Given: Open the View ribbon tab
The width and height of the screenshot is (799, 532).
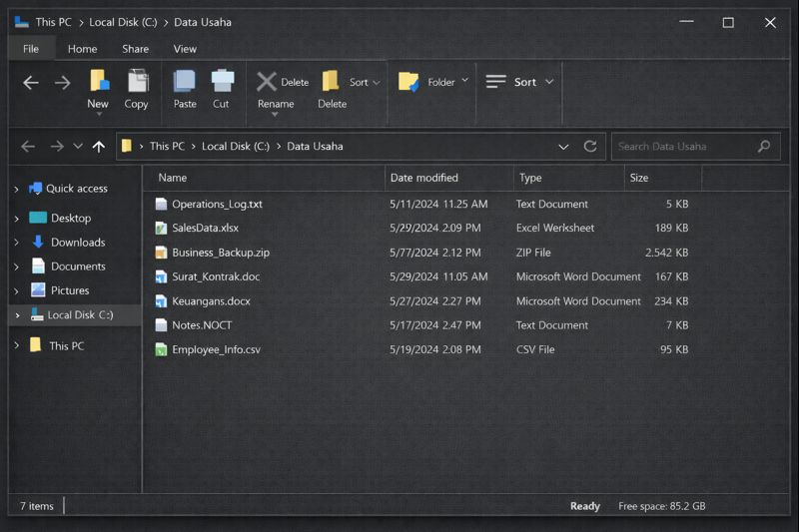Looking at the screenshot, I should point(185,49).
